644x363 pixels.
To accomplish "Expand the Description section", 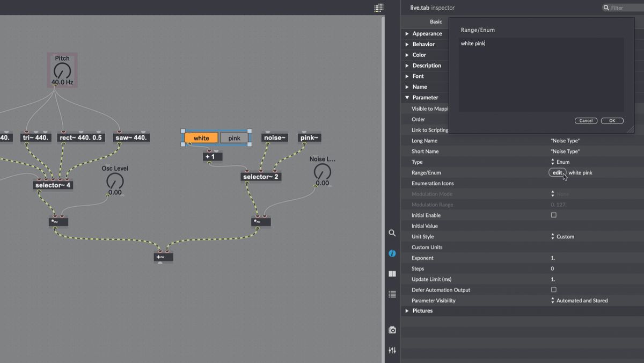I will pyautogui.click(x=407, y=66).
